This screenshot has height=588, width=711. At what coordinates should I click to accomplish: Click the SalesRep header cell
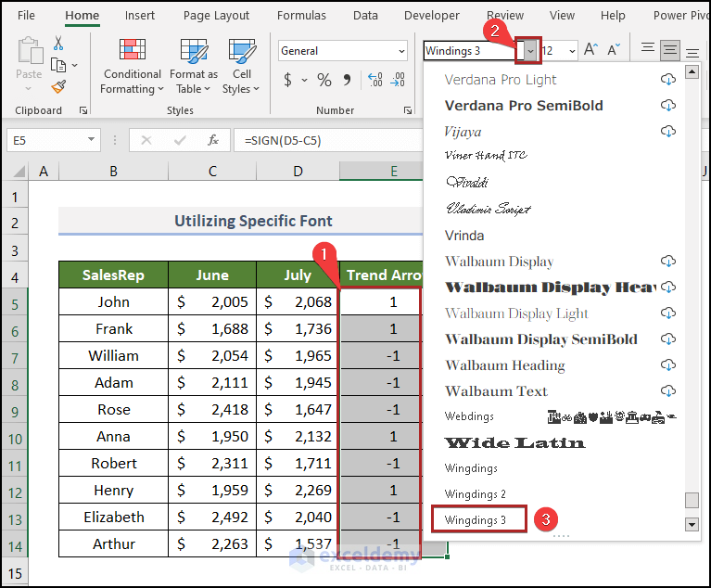point(113,275)
